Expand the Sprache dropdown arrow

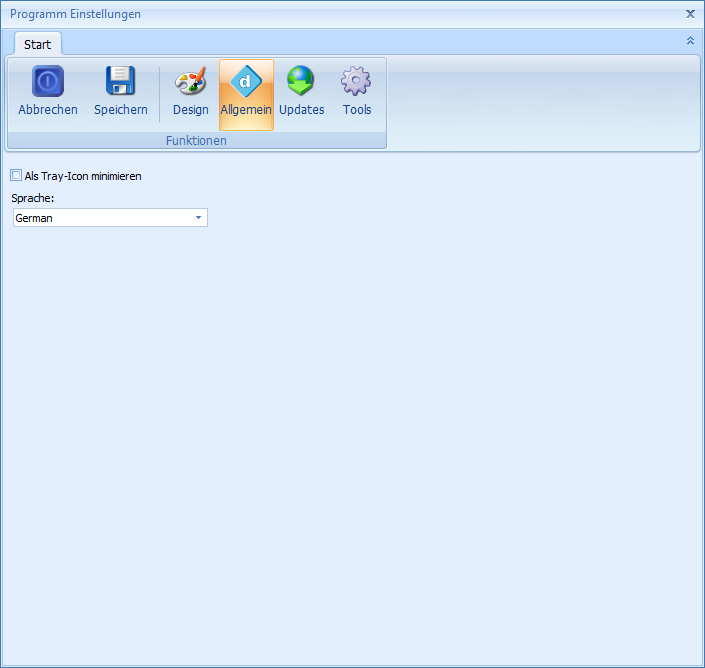[x=198, y=218]
